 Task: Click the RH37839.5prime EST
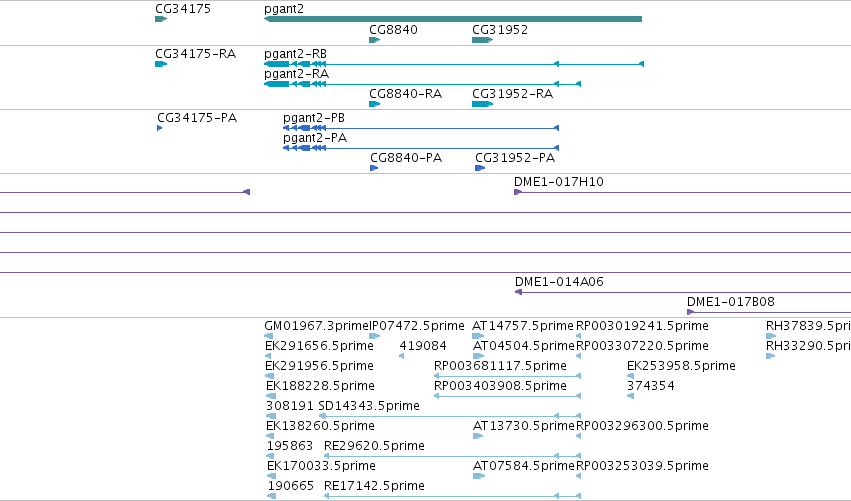[x=771, y=336]
